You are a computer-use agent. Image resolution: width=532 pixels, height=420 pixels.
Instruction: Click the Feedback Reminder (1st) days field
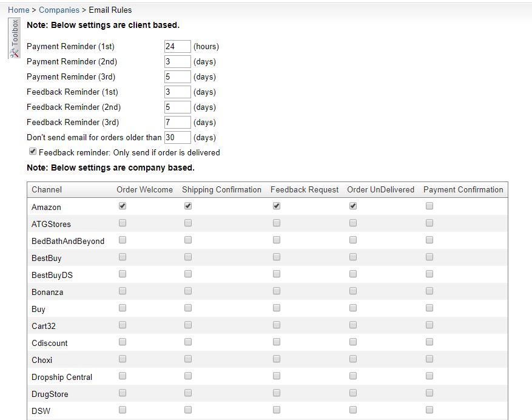click(x=178, y=92)
